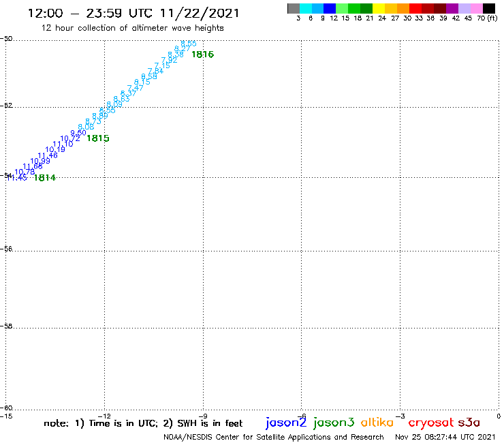
Task: Select the orange 27–30 ft swatch
Action: 403,8
